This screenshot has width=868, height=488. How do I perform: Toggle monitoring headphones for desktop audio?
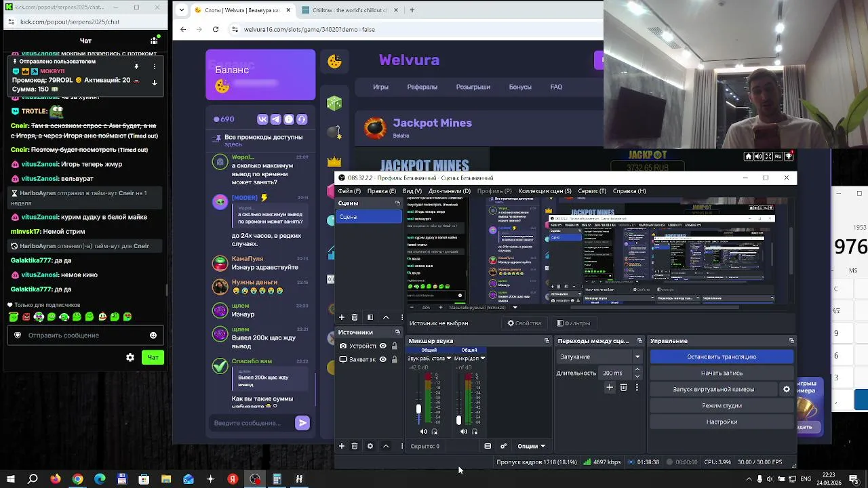coord(435,432)
